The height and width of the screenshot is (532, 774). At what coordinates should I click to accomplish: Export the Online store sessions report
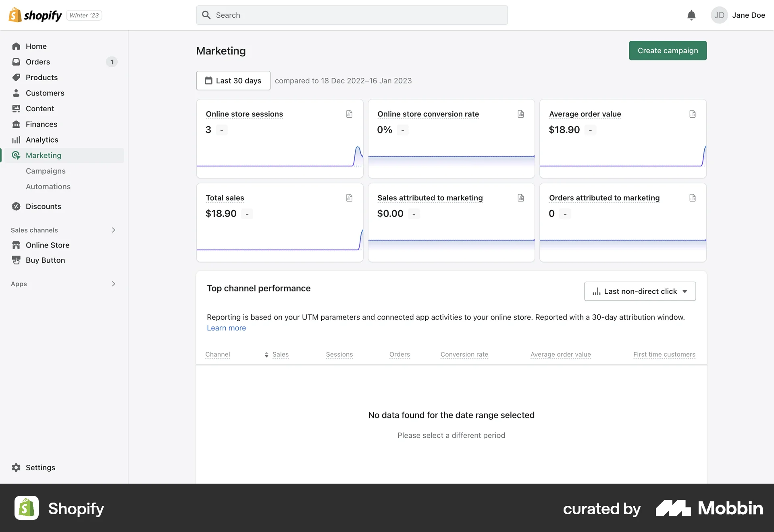coord(349,114)
